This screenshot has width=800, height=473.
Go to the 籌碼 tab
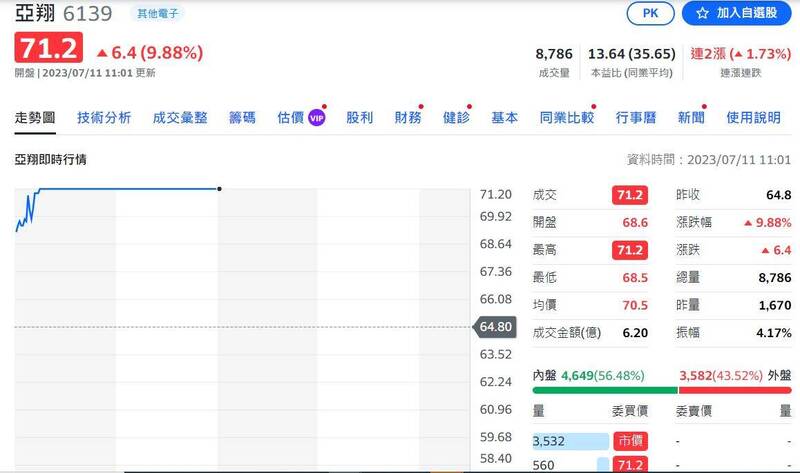242,118
